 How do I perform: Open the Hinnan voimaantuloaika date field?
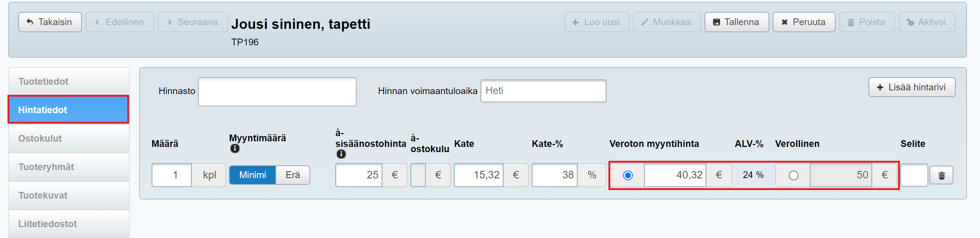(x=543, y=91)
